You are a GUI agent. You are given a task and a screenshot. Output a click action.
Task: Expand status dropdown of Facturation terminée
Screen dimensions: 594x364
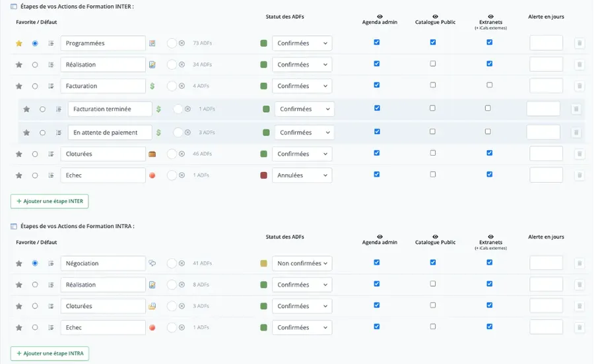click(x=304, y=109)
